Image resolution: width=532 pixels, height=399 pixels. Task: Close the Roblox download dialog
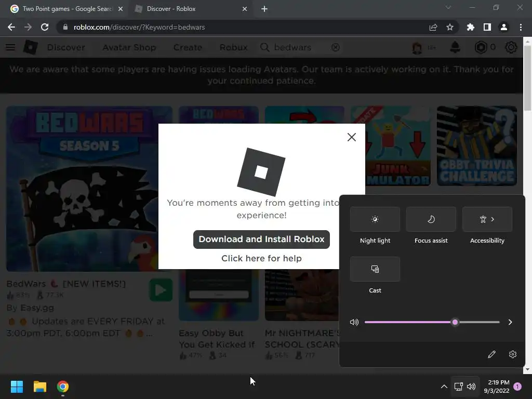click(352, 137)
